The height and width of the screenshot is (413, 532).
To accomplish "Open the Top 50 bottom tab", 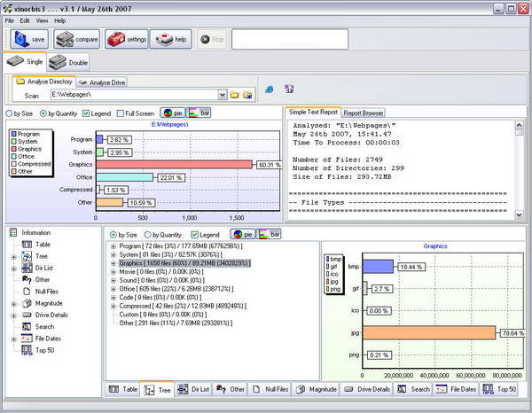I will point(500,389).
